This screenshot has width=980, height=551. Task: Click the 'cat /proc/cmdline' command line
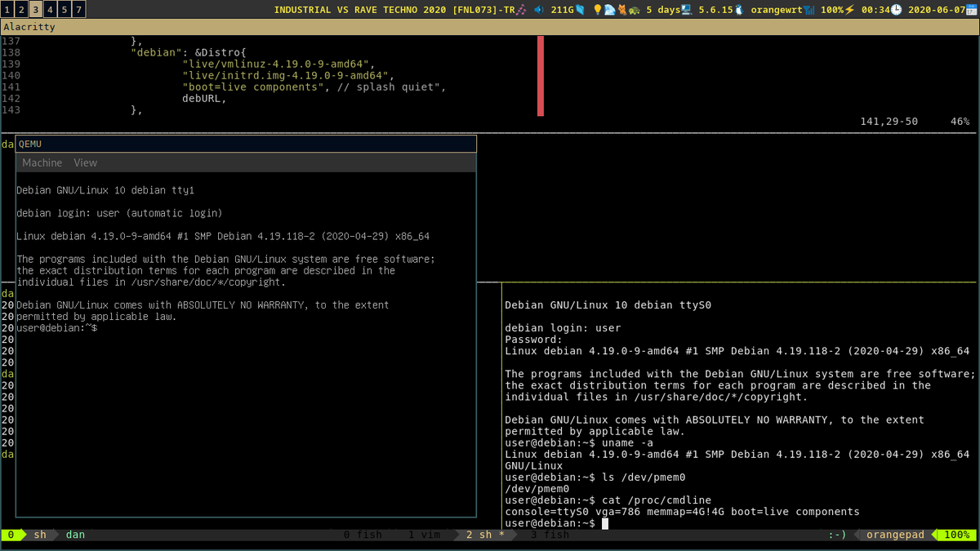pyautogui.click(x=608, y=500)
